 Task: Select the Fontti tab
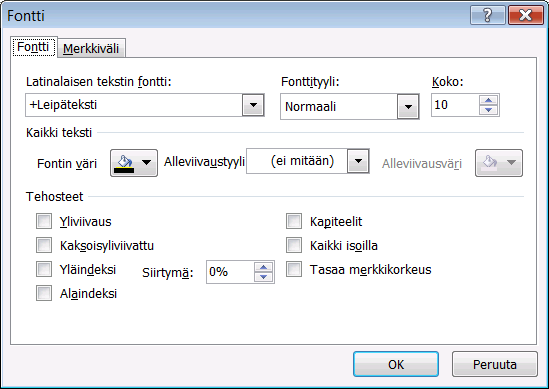34,47
